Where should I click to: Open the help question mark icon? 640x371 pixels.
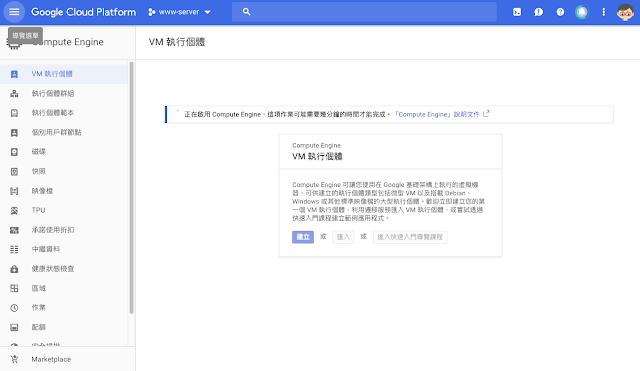560,12
